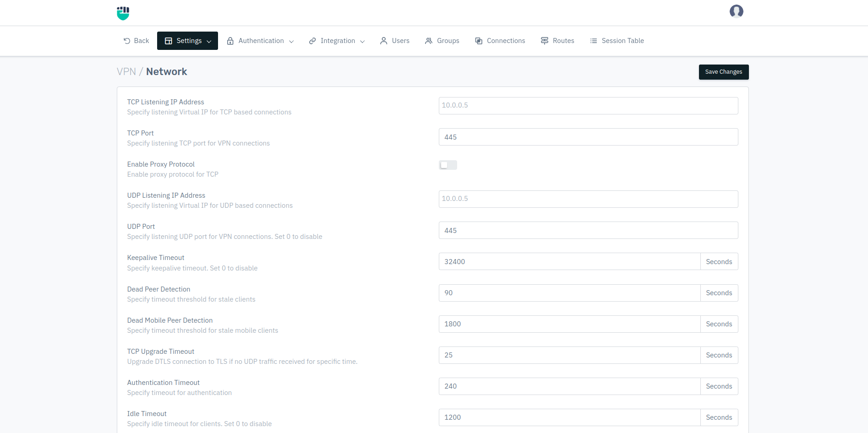Open the Authentication menu

point(260,41)
